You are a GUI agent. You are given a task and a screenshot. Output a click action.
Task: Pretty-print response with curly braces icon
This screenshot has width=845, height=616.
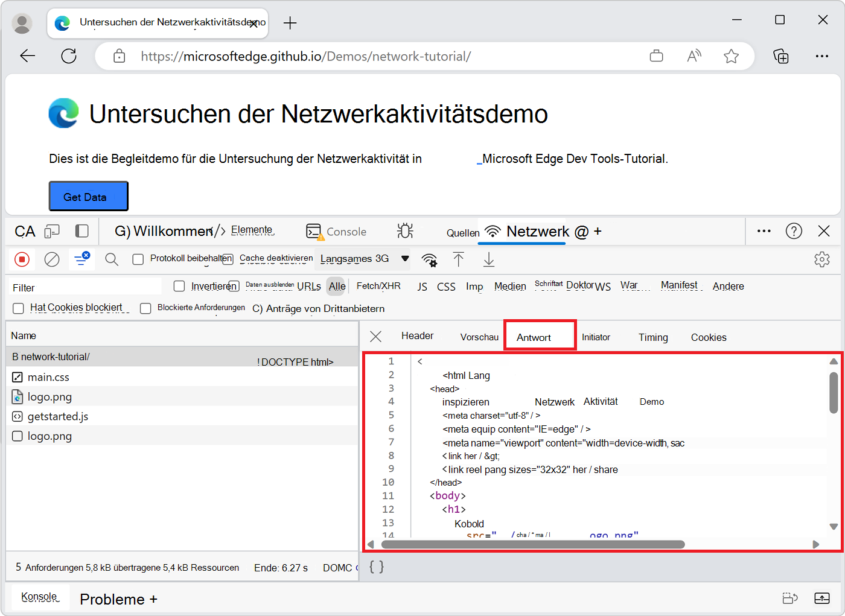(x=377, y=567)
